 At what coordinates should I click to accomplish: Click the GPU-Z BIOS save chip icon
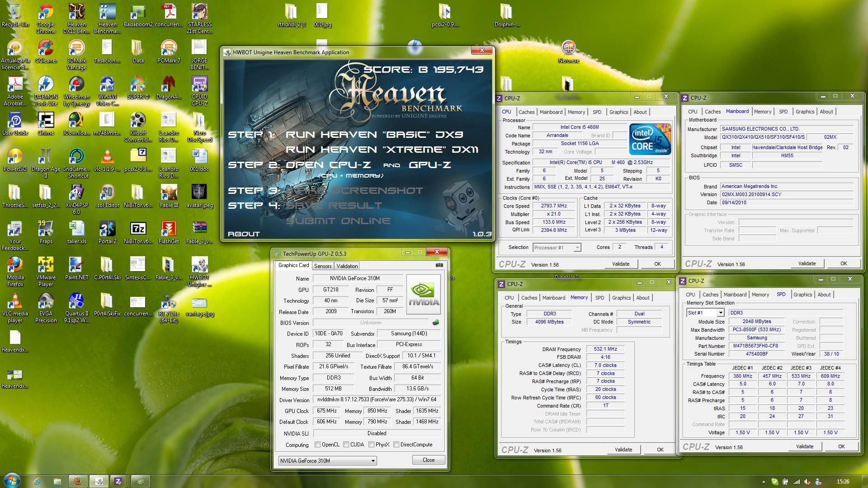click(436, 323)
